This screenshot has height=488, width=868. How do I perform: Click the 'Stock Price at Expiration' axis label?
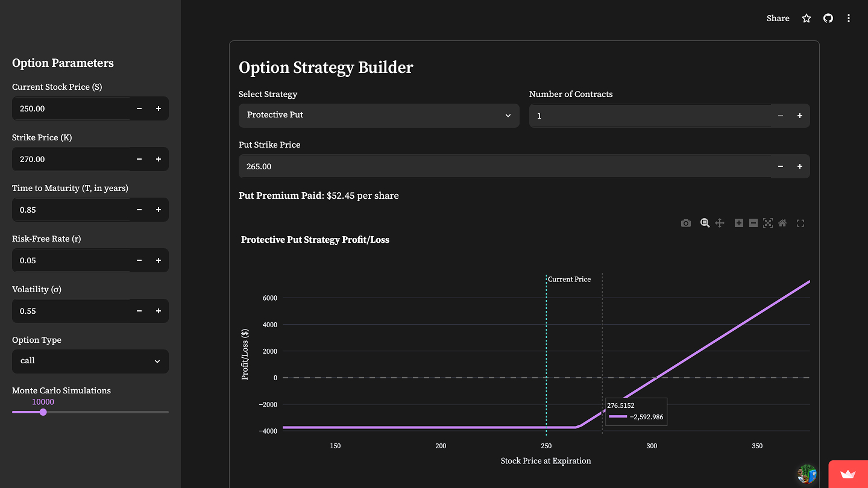point(546,461)
